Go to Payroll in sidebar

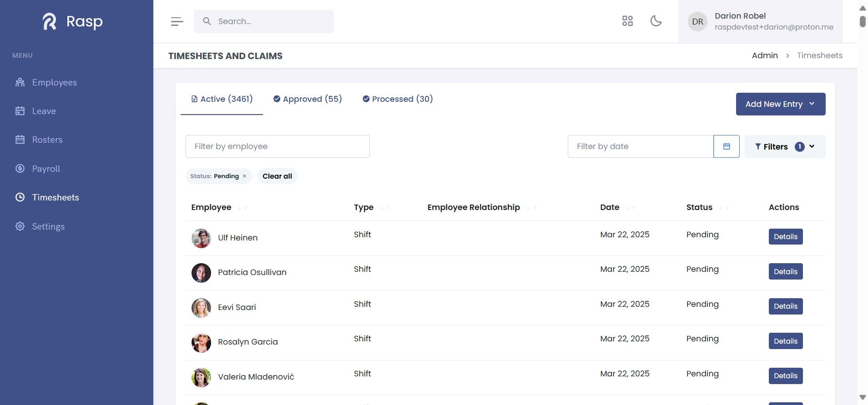[46, 169]
